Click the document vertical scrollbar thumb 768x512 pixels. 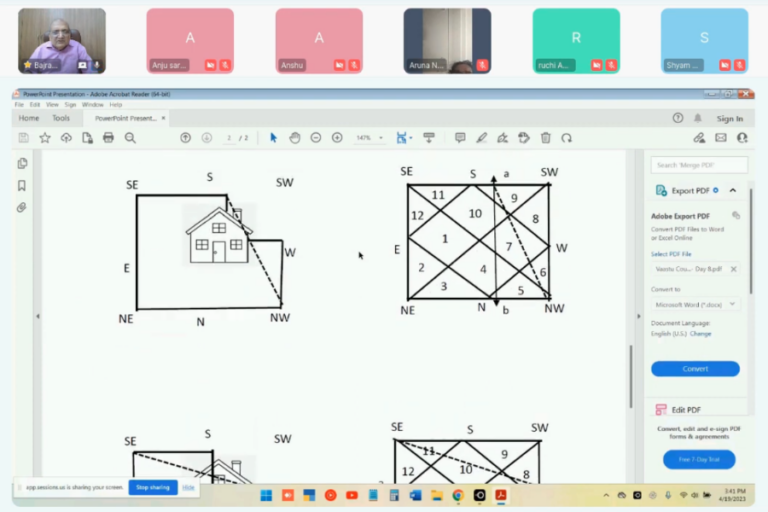coord(631,376)
